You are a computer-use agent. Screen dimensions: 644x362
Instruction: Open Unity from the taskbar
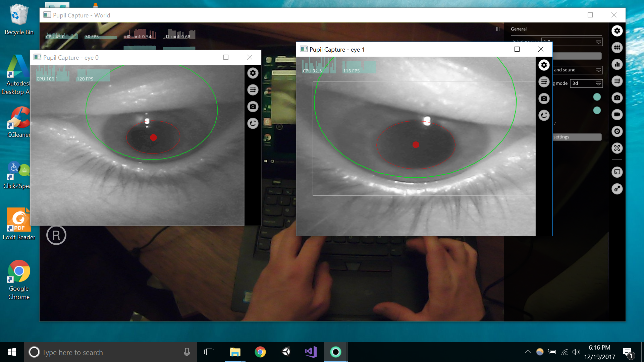point(286,352)
